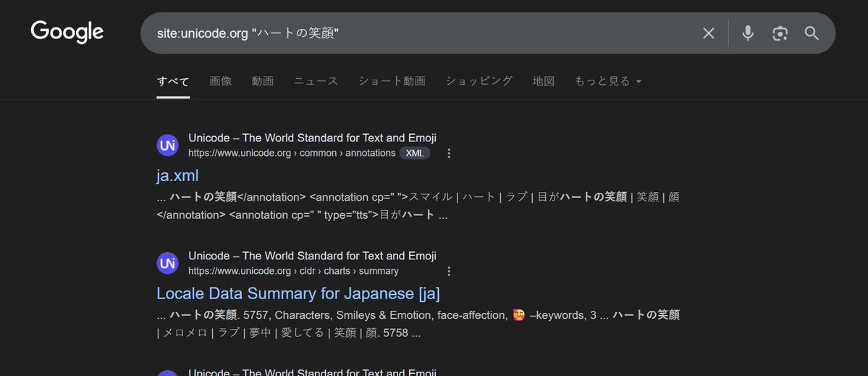This screenshot has height=376, width=868.
Task: Open three-dot menu for ja.xml result
Action: pos(449,154)
